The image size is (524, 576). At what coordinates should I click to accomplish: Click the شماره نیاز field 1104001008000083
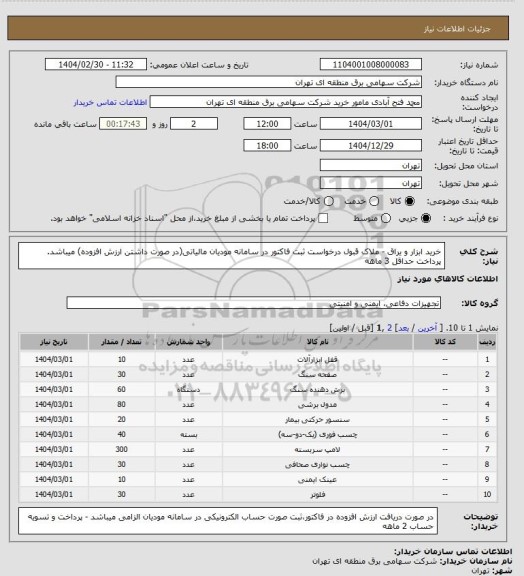click(x=371, y=64)
